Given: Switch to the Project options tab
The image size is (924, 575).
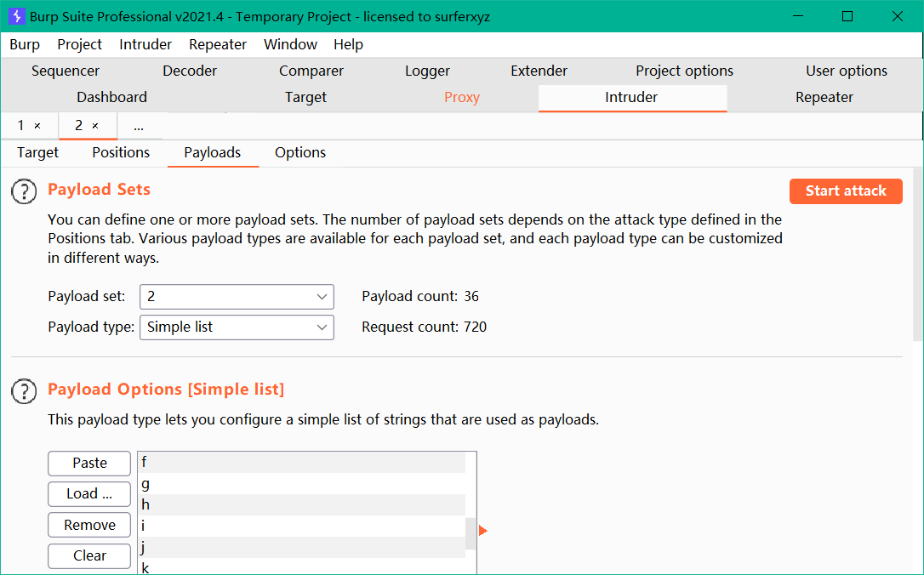Looking at the screenshot, I should point(684,71).
